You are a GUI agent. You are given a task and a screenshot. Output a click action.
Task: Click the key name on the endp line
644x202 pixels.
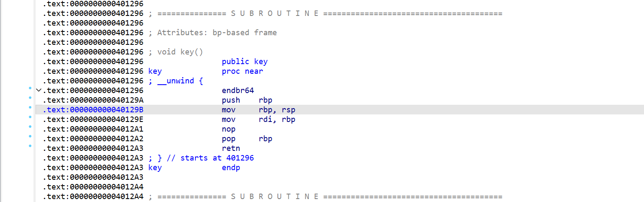click(x=155, y=168)
